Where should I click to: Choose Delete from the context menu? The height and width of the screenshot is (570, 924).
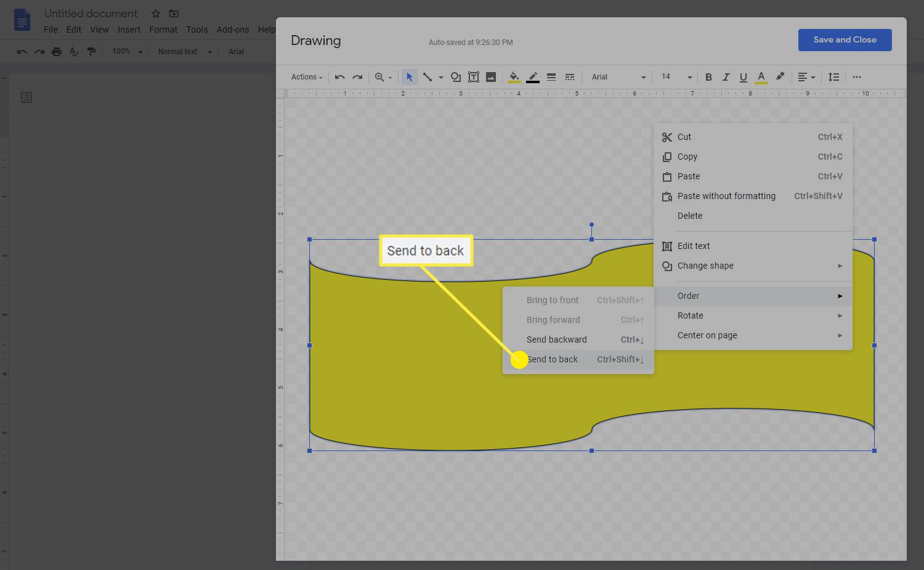[x=753, y=216]
